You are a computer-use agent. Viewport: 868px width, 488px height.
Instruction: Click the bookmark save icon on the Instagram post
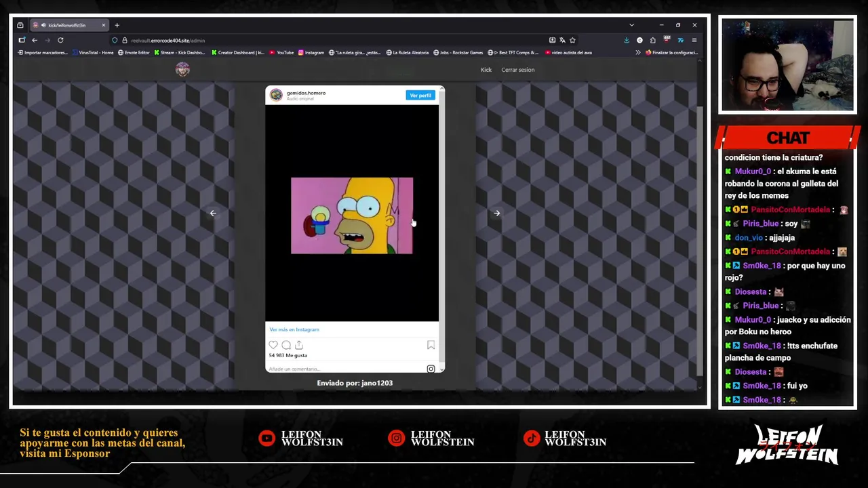pyautogui.click(x=431, y=345)
